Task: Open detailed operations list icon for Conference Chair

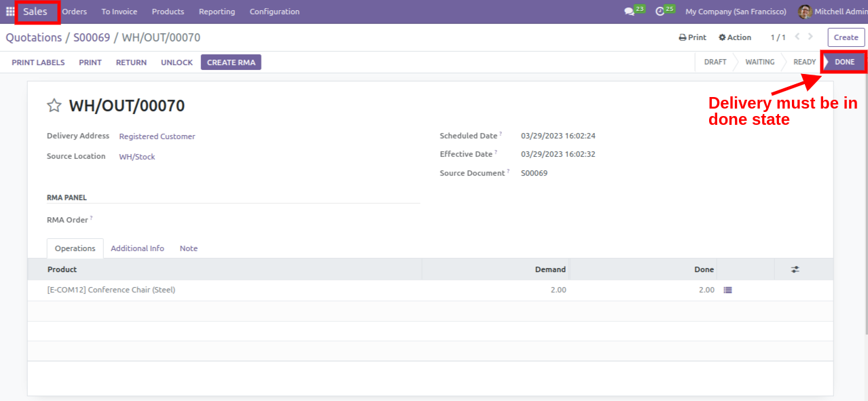Action: [x=728, y=290]
